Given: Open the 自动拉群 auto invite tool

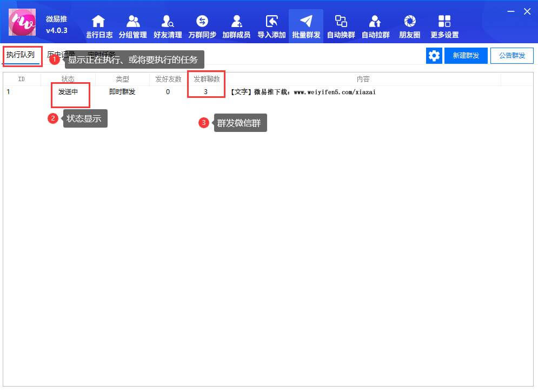Looking at the screenshot, I should click(x=375, y=26).
